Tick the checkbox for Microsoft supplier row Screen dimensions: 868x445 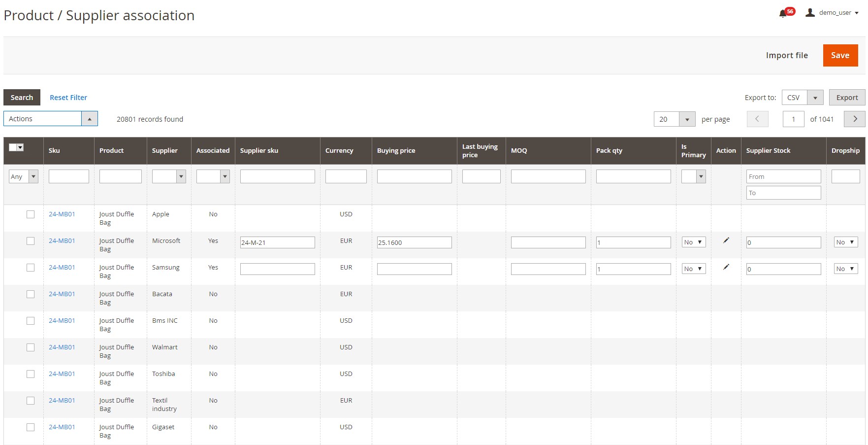point(31,241)
